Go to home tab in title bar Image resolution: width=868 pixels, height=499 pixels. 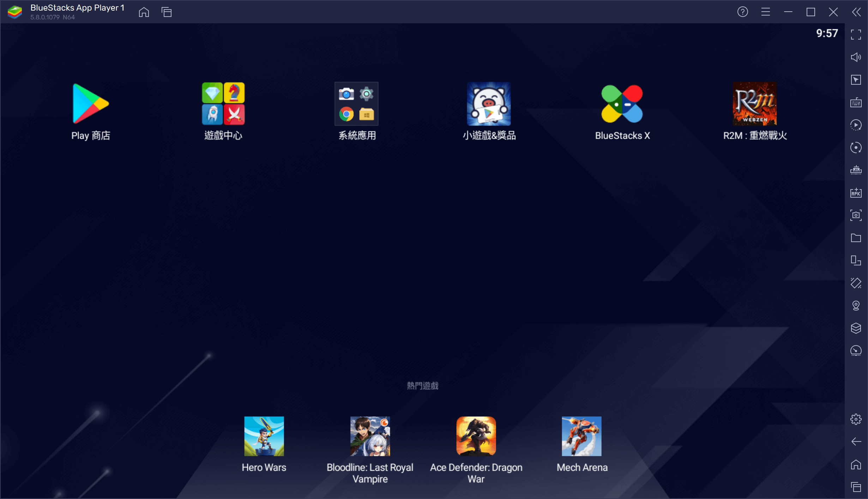click(x=144, y=12)
